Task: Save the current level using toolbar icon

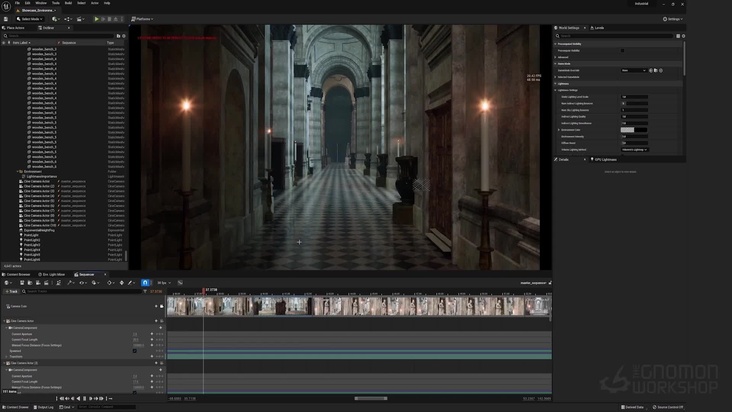Action: [x=6, y=19]
